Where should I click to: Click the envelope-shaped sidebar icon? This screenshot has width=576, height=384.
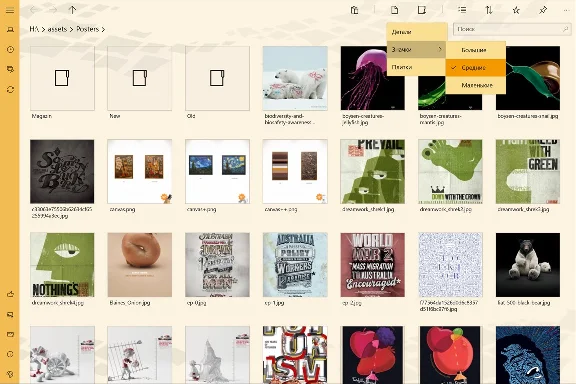(x=10, y=334)
